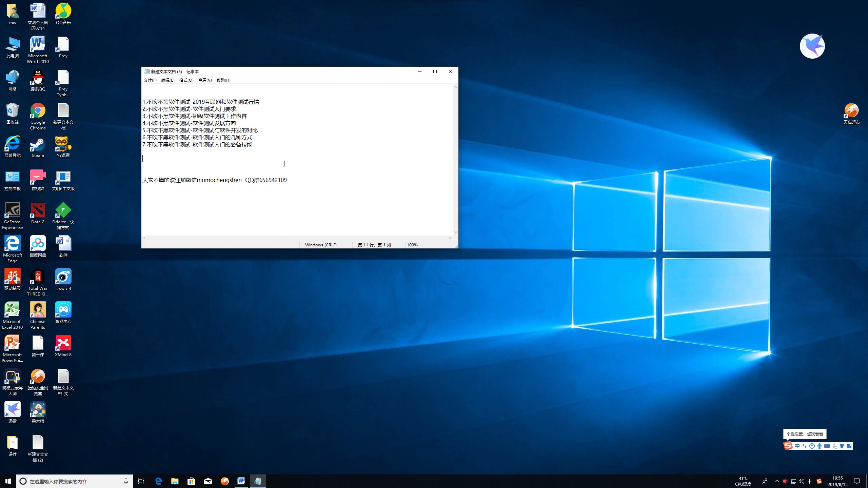Select 查看(V) menu in Notepad

[205, 80]
